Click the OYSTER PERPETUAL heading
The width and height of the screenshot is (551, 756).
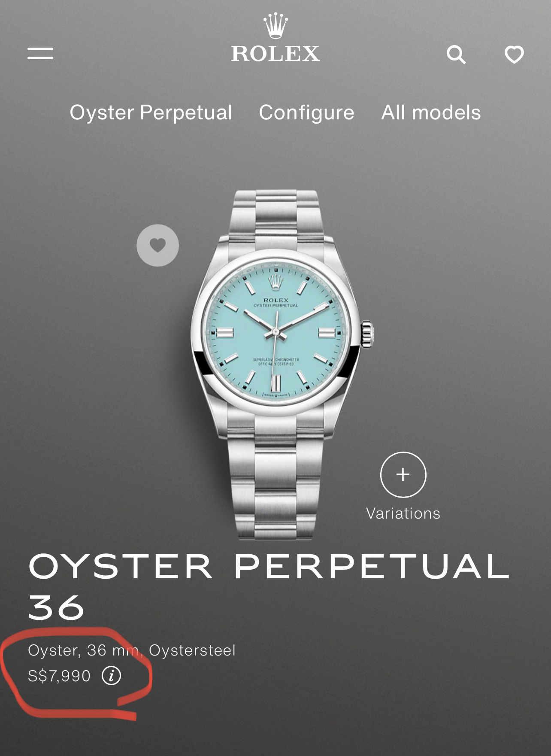269,566
